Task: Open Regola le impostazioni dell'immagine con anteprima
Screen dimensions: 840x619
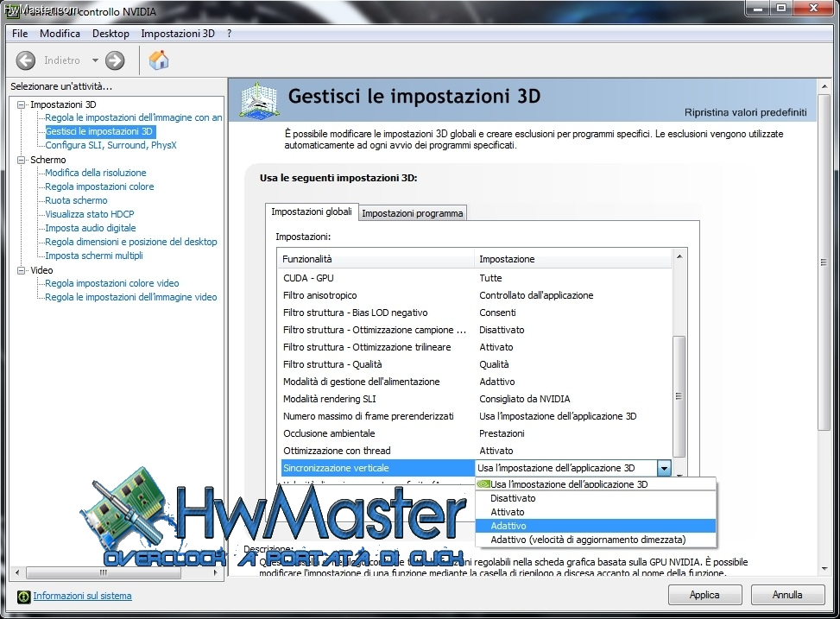Action: [x=134, y=117]
